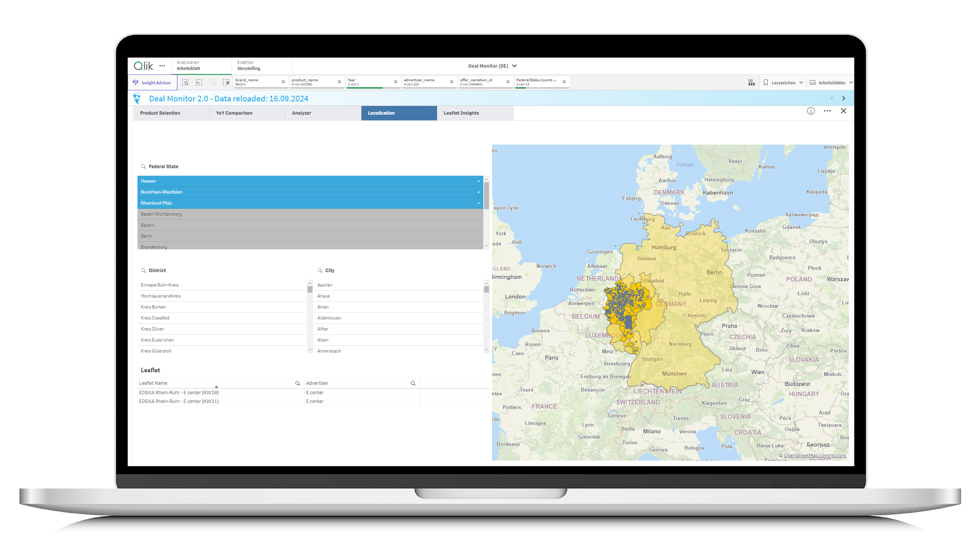Deselect Rheinland-Pfalz federal state
Image resolution: width=980 pixels, height=551 pixels.
310,203
